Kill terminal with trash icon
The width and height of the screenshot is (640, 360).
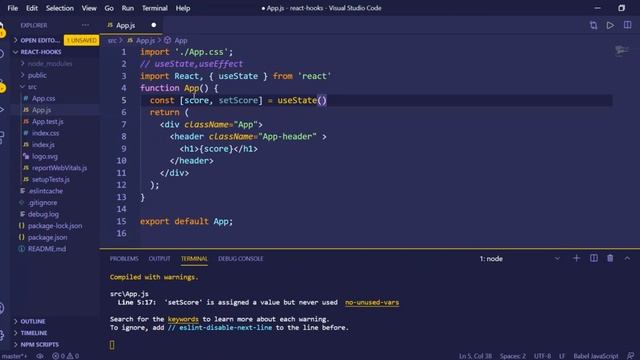[x=610, y=258]
